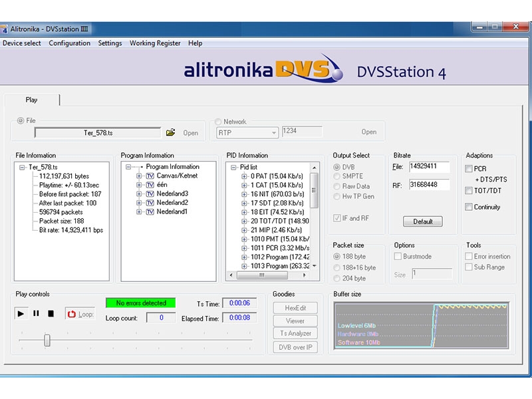532x399 pixels.
Task: Select the Nederland1 TV program icon
Action: [150, 211]
